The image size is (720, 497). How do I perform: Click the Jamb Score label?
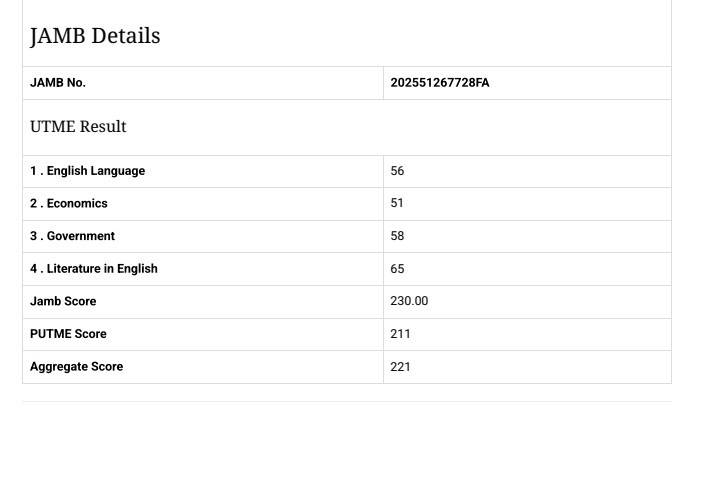(x=63, y=301)
